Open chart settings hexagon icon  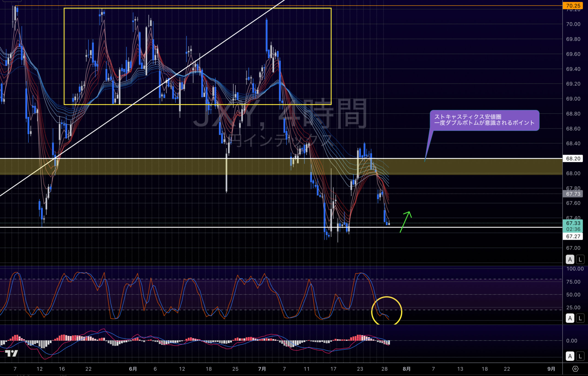click(575, 369)
